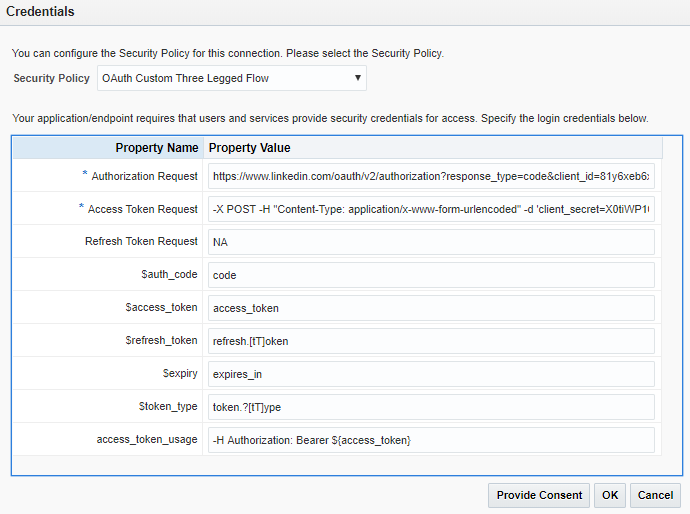Select the Access Token Request row label

[142, 209]
